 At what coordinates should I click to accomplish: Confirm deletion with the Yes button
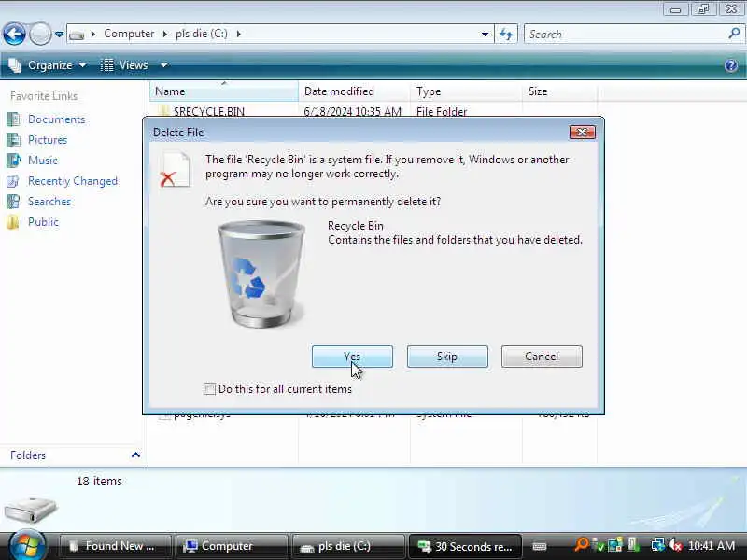352,357
